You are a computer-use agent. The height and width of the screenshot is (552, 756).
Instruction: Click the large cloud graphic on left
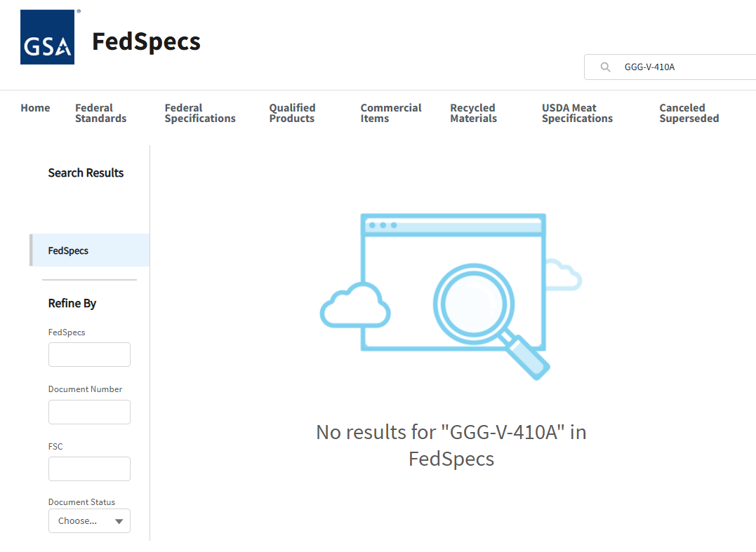click(354, 305)
